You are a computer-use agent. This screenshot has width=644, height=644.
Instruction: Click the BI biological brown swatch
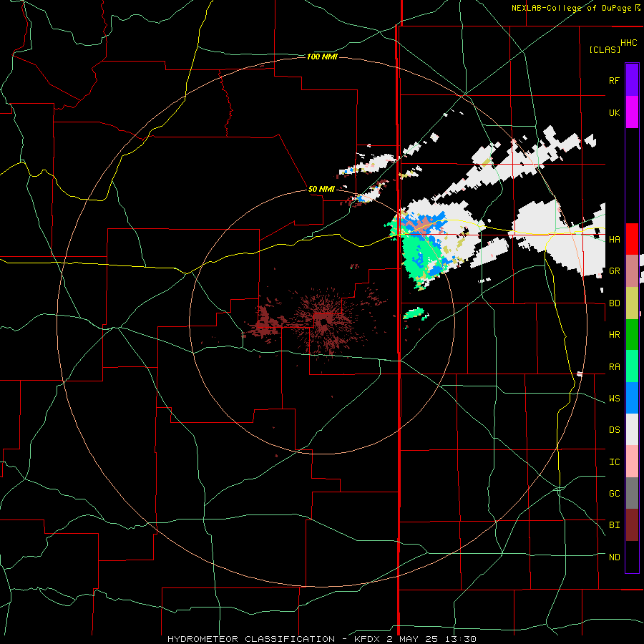(x=632, y=525)
